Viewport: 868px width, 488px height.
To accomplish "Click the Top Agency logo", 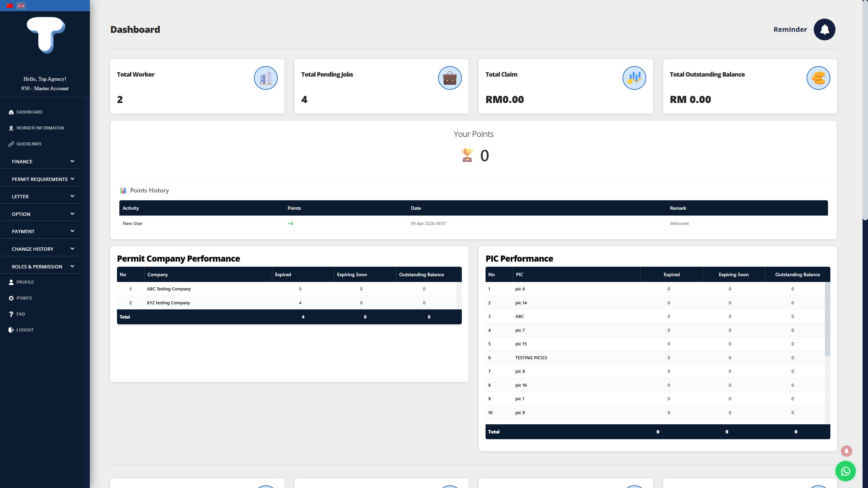I will coord(46,35).
